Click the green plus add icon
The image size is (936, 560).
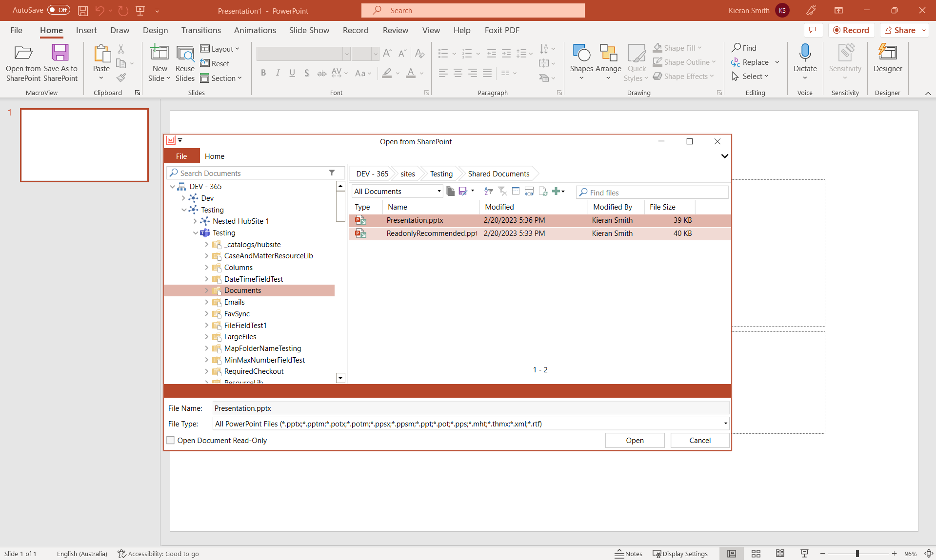tap(556, 191)
